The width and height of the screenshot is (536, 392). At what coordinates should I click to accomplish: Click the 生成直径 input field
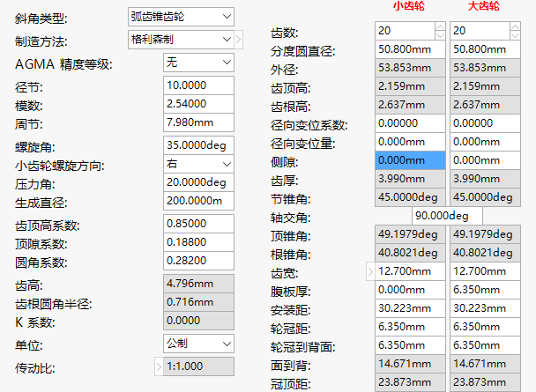198,201
